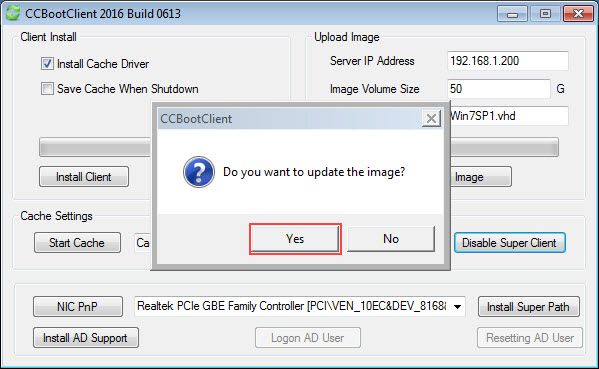Viewport: 599px width, 369px height.
Task: Confirm image update with Yes
Action: 295,239
